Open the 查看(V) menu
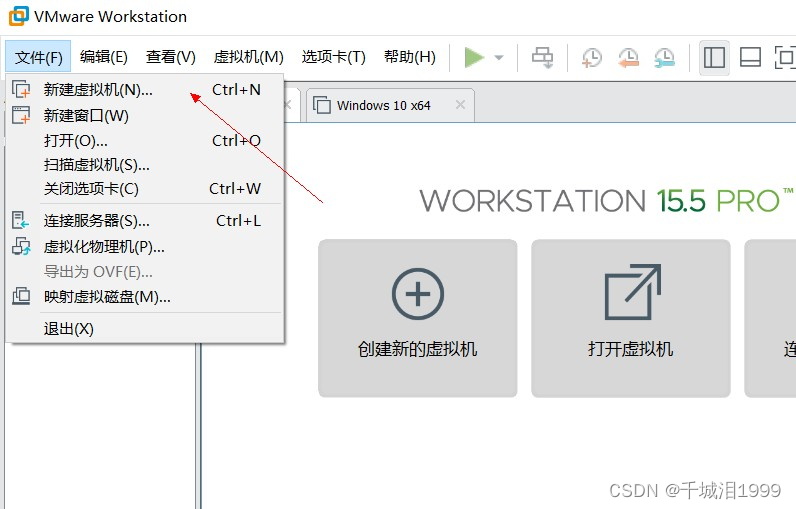 [x=171, y=57]
